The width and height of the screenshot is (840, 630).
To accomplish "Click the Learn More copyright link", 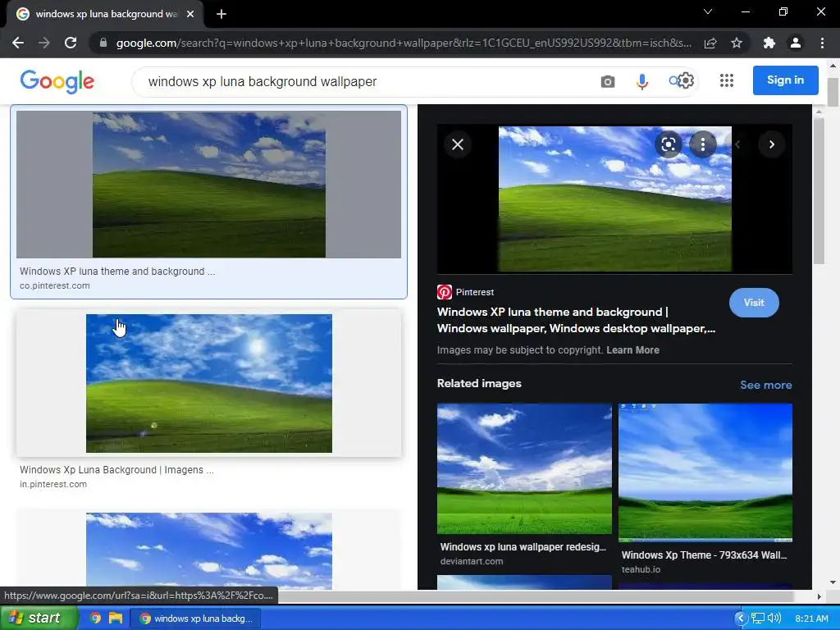I will coord(632,349).
